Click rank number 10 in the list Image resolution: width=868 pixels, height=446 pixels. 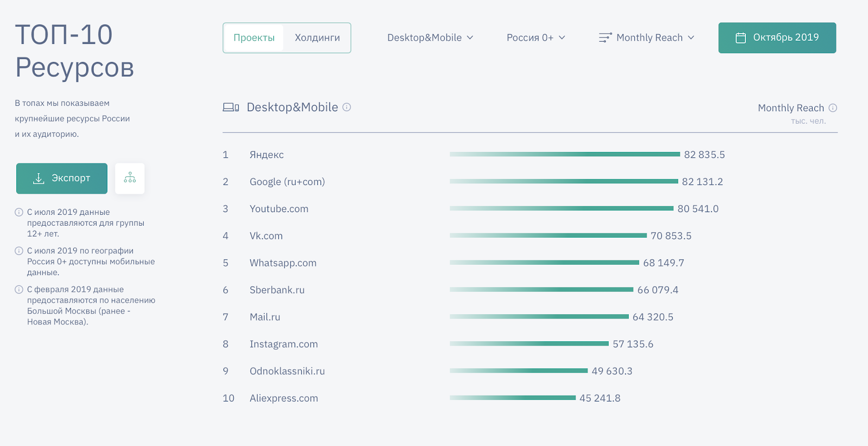click(228, 398)
